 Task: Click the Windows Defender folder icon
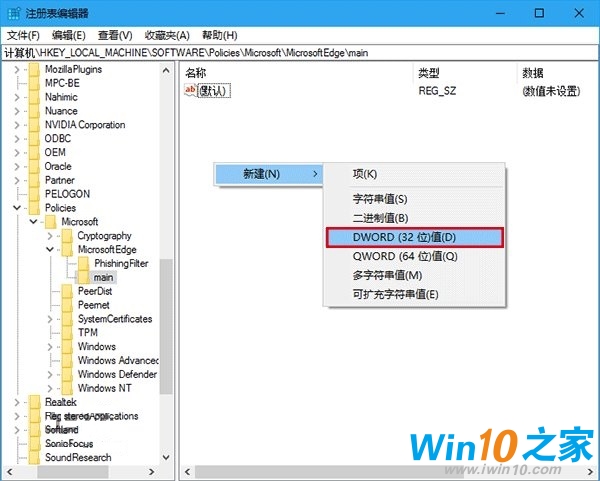(x=67, y=374)
